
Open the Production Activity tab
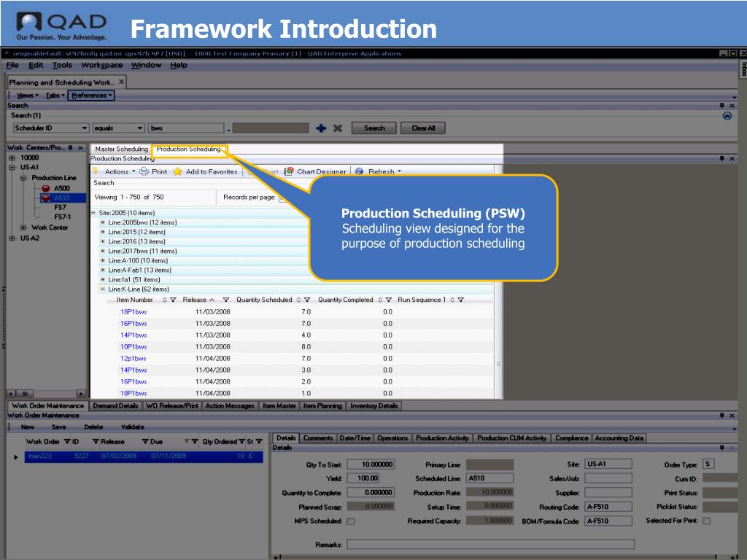click(x=442, y=438)
